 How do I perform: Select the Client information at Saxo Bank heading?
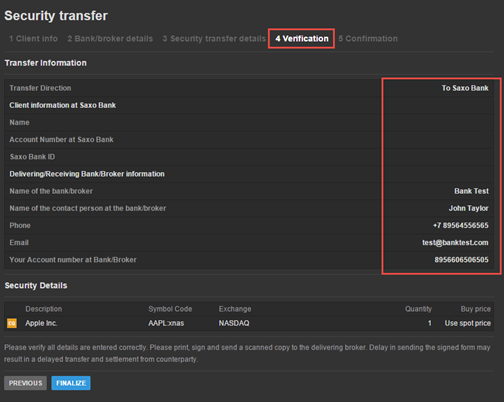[63, 105]
